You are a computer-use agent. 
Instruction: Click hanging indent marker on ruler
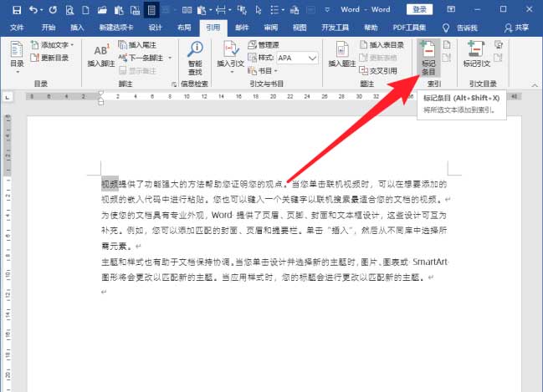[100, 100]
